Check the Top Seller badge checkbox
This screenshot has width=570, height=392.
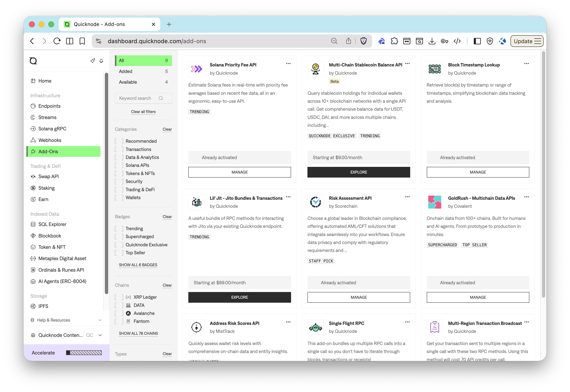pos(119,252)
